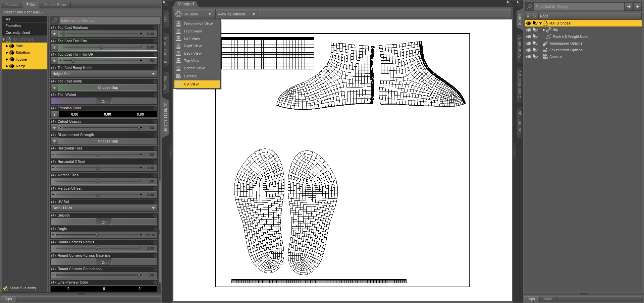Click the Bottom View icon in the view menu
The image size is (644, 303).
pos(178,68)
